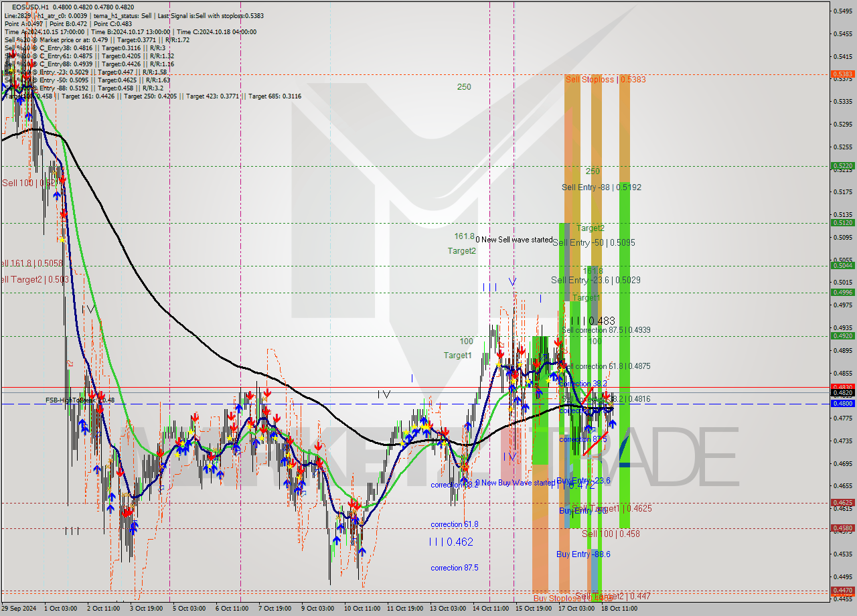Click the 'Sell Target1 | 0.4625' label

[611, 508]
